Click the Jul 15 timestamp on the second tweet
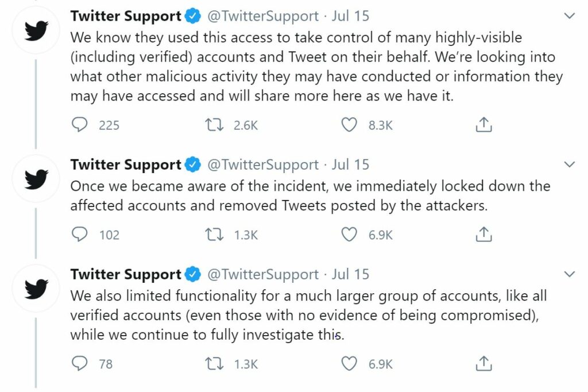The image size is (588, 392). (351, 164)
